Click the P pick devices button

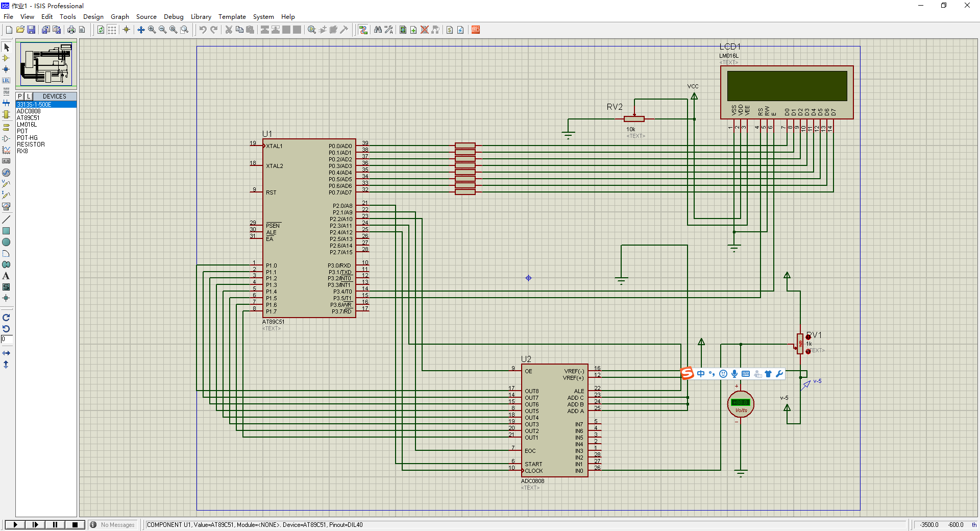click(20, 96)
